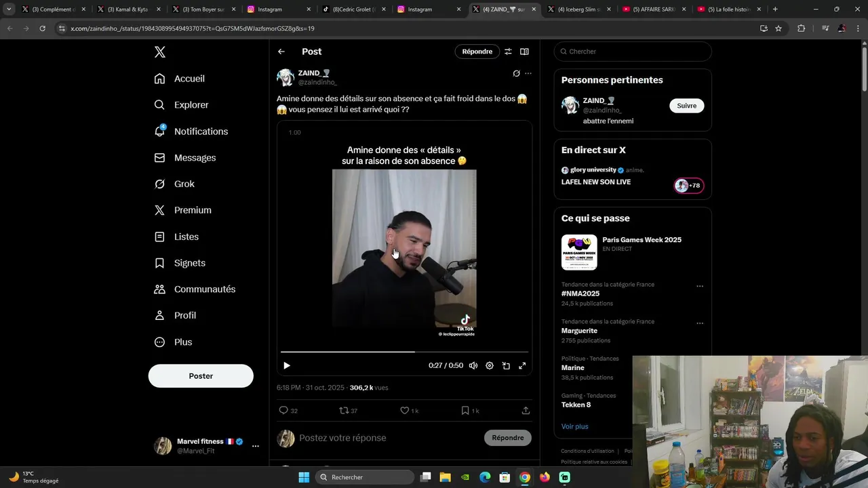Play the video
Image resolution: width=868 pixels, height=488 pixels.
tap(287, 365)
